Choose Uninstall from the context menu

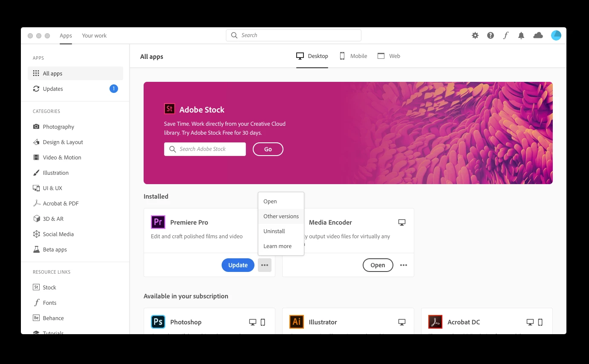pyautogui.click(x=281, y=231)
